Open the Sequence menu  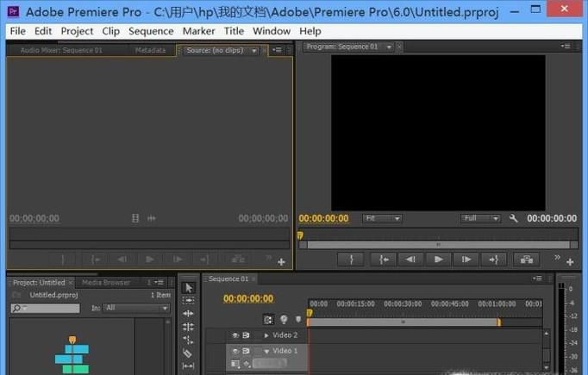pos(151,31)
